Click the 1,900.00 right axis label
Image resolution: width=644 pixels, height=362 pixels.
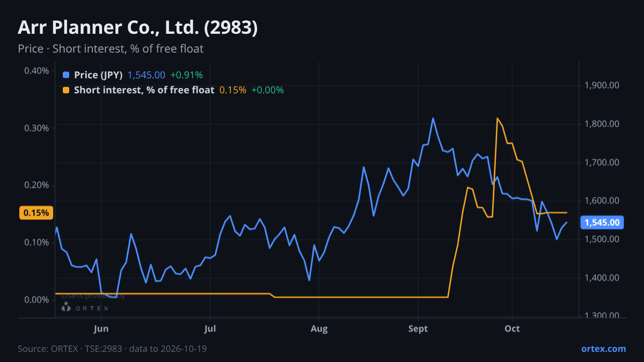point(602,85)
